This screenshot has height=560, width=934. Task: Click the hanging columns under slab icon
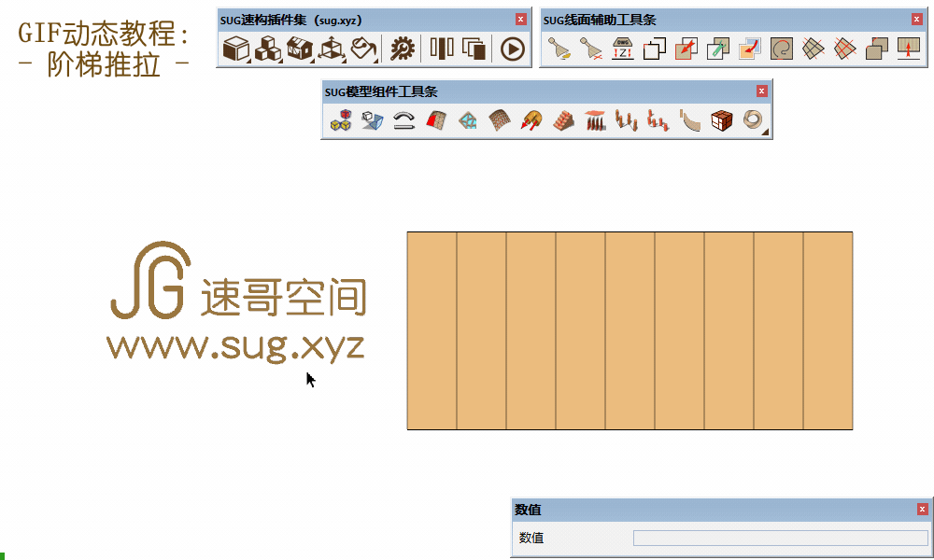tap(594, 120)
